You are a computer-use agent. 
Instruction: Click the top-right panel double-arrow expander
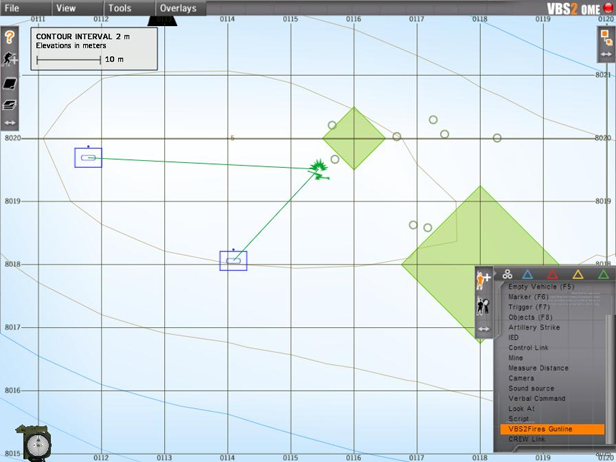pyautogui.click(x=606, y=54)
